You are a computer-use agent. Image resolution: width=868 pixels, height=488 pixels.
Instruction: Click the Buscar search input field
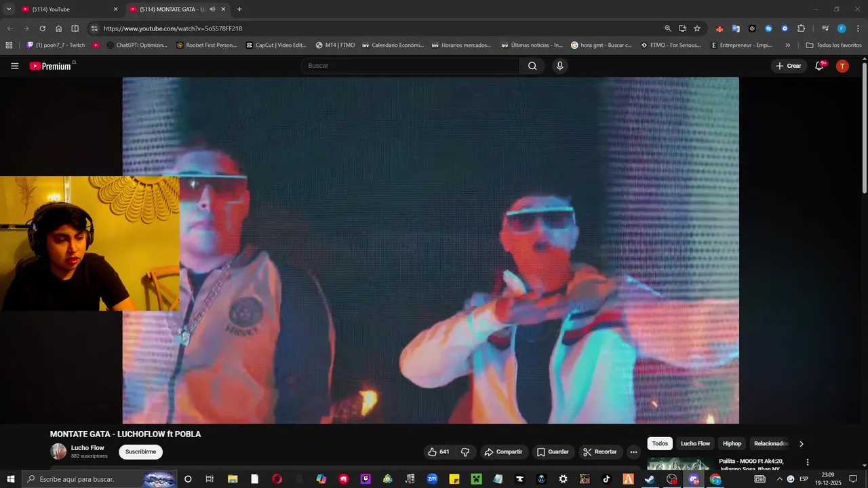pos(410,66)
